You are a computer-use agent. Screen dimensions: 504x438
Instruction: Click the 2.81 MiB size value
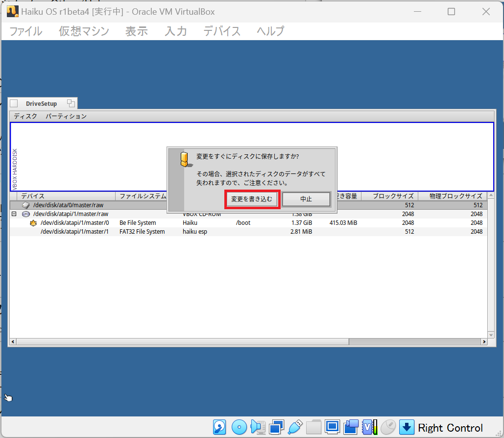[x=301, y=232]
